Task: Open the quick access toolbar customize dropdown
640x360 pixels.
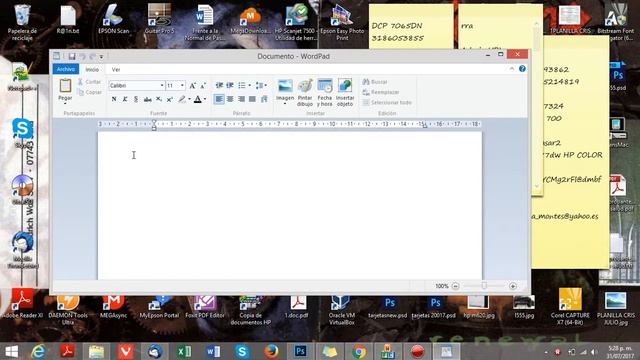Action: pos(101,57)
